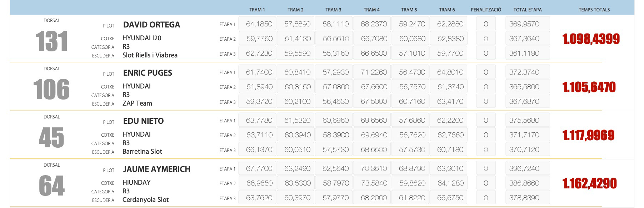Click the total time 1.162,4290
The height and width of the screenshot is (208, 644).
click(589, 183)
